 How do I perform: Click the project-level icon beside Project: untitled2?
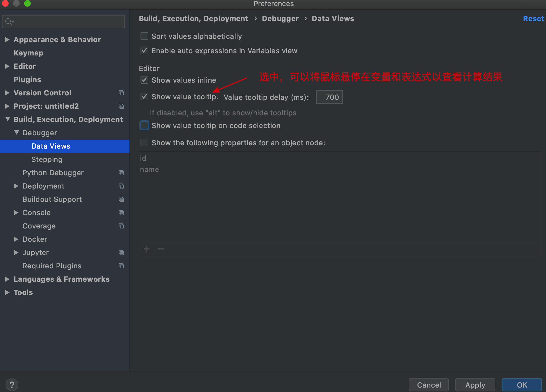121,106
